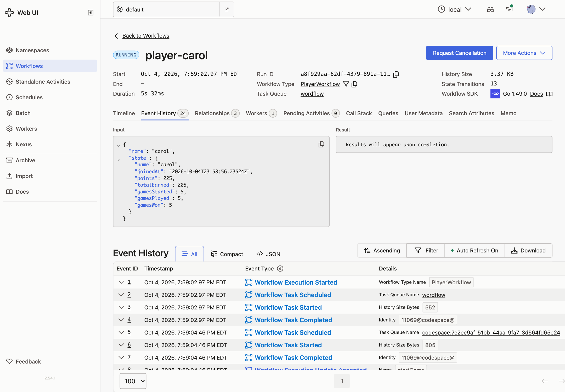The image size is (565, 392).
Task: Open the Filter for event history
Action: tap(426, 250)
